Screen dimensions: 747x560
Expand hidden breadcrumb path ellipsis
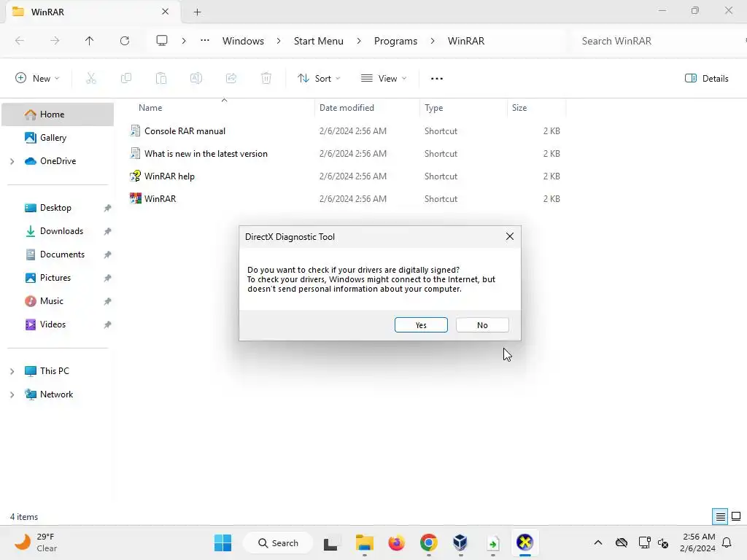pos(205,41)
